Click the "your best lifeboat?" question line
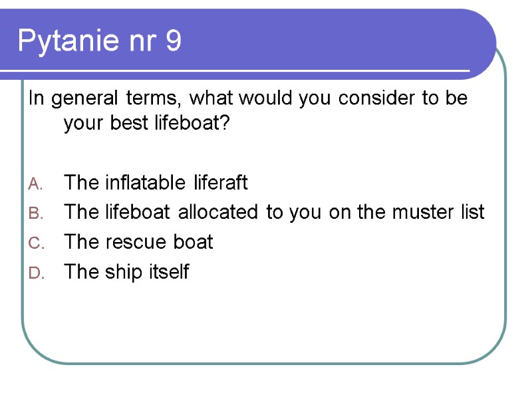The width and height of the screenshot is (532, 399). (x=146, y=124)
